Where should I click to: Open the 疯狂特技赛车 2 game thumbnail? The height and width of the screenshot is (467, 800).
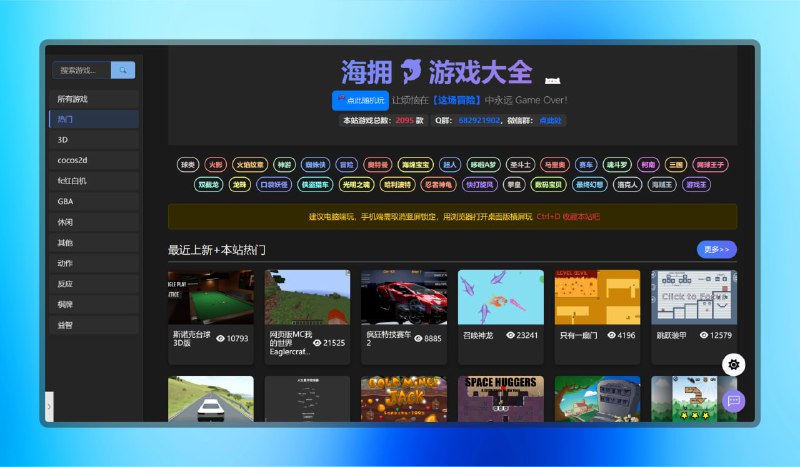(404, 297)
